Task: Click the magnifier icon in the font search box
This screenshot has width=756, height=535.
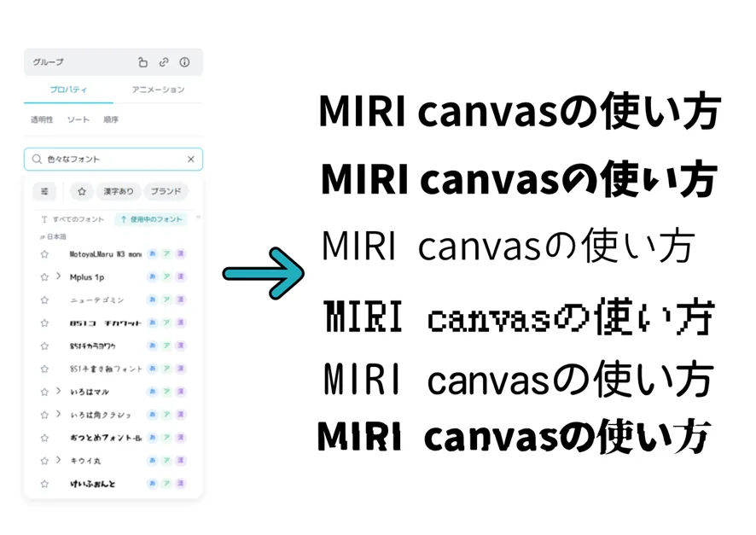Action: click(x=37, y=159)
